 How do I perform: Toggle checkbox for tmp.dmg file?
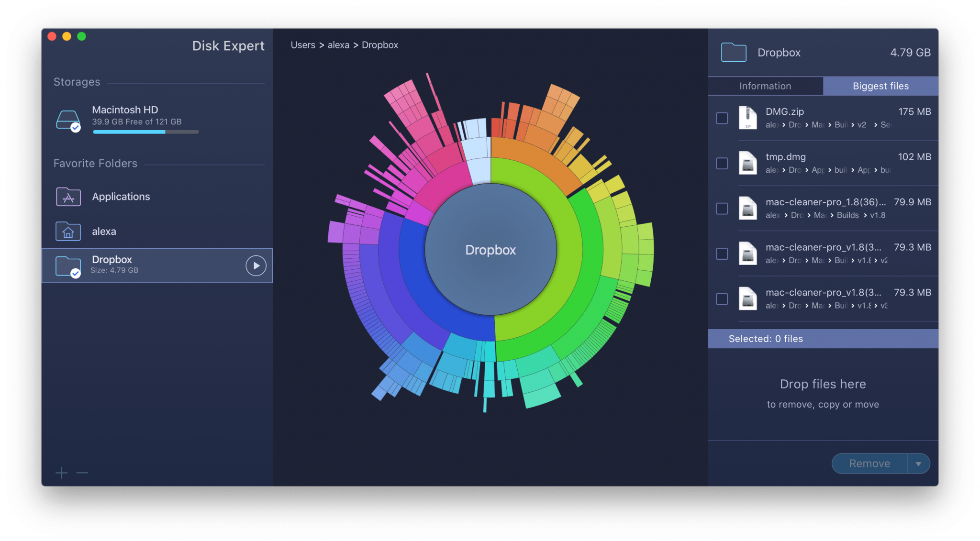[x=722, y=163]
